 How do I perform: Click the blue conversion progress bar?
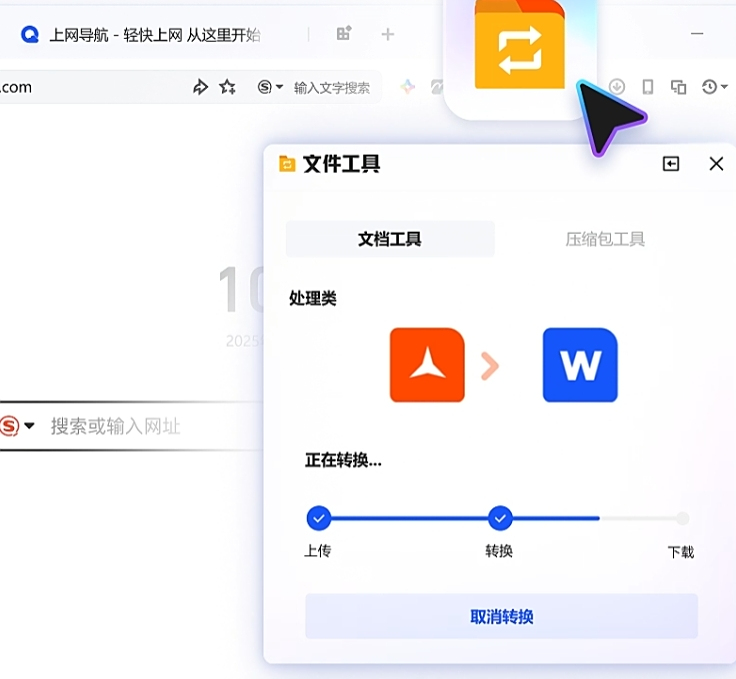click(453, 519)
